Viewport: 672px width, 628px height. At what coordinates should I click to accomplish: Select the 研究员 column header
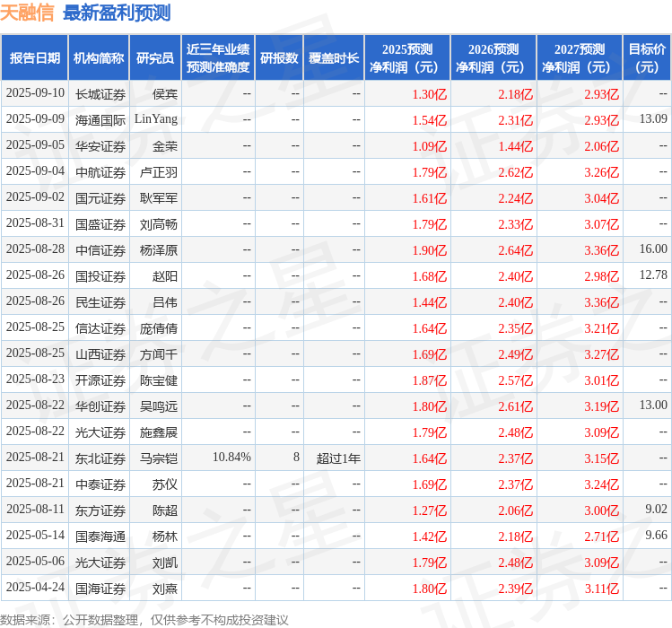coord(155,58)
